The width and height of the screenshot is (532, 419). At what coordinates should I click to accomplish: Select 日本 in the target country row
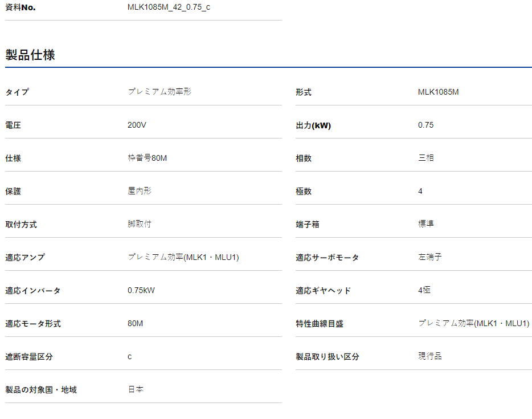tap(136, 389)
